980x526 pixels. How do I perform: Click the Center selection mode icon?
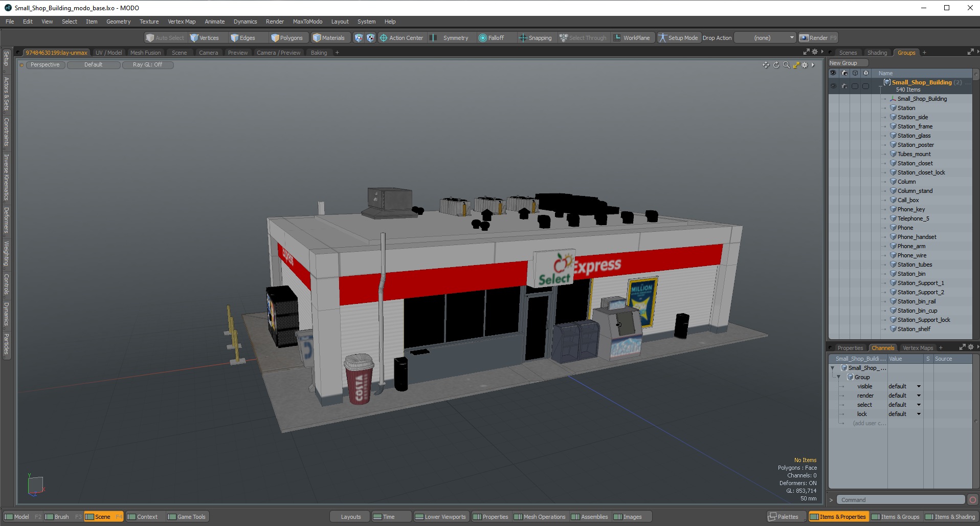click(x=370, y=38)
